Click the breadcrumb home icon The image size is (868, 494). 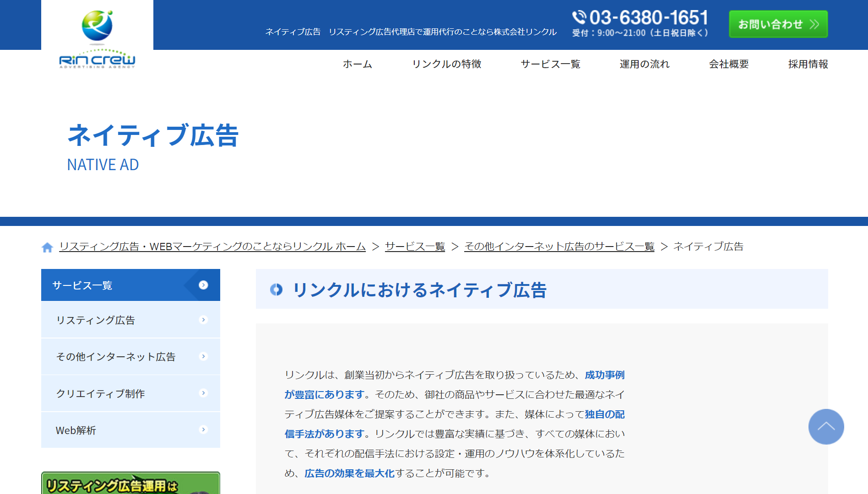coord(47,247)
